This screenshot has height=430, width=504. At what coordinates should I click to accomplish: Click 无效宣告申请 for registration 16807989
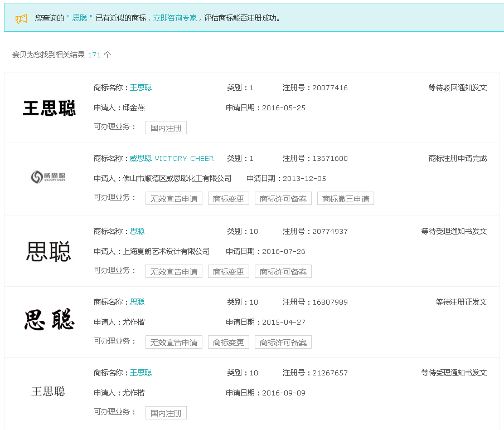tap(174, 342)
